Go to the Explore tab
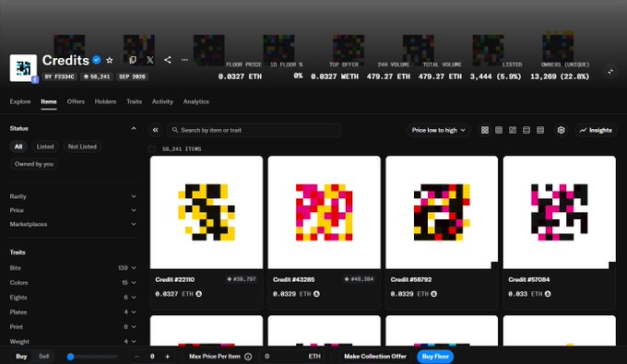This screenshot has height=364, width=627. click(x=20, y=101)
